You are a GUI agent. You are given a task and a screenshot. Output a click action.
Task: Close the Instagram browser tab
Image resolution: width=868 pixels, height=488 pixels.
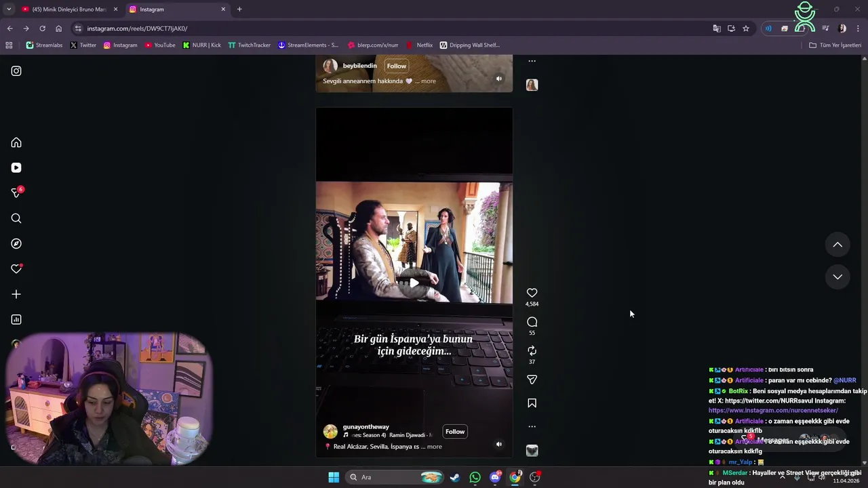pyautogui.click(x=223, y=9)
